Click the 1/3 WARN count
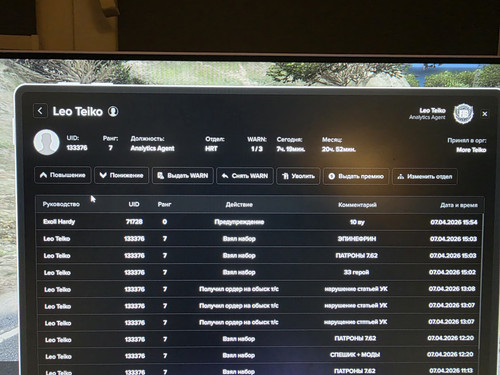This screenshot has width=500, height=375. coord(257,149)
